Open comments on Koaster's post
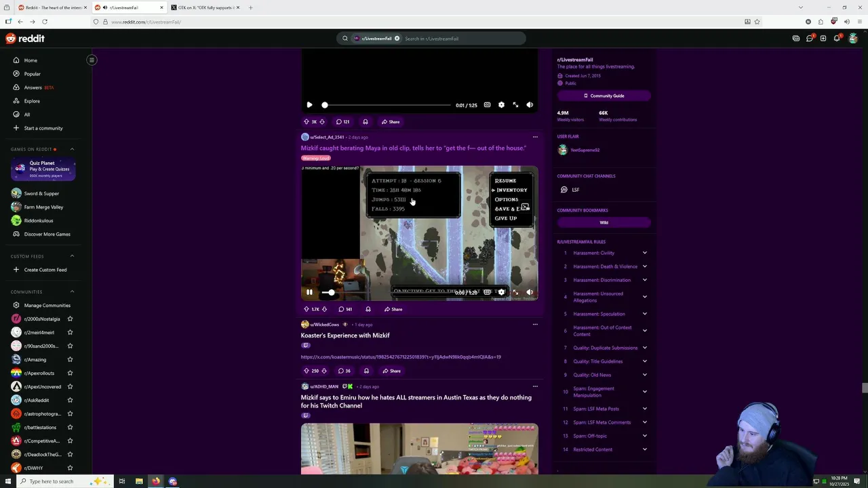The image size is (868, 488). tap(344, 371)
